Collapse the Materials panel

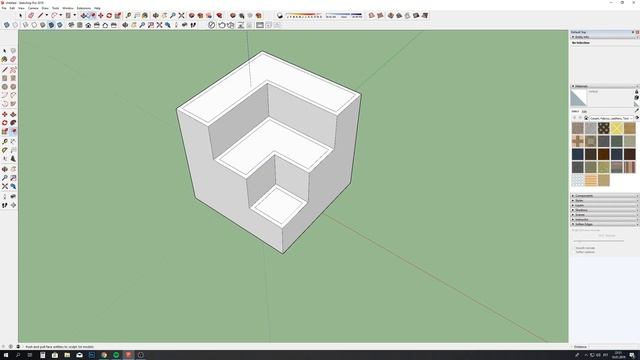click(573, 86)
